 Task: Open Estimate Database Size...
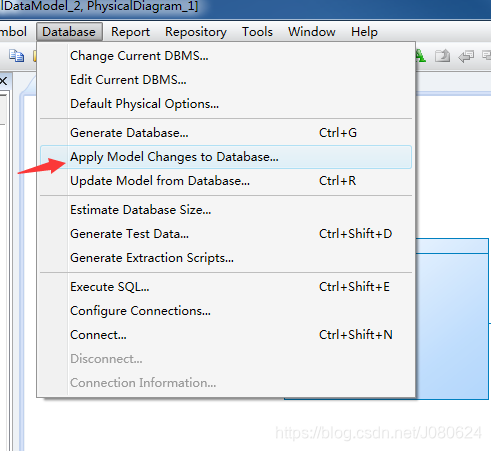[226, 210]
